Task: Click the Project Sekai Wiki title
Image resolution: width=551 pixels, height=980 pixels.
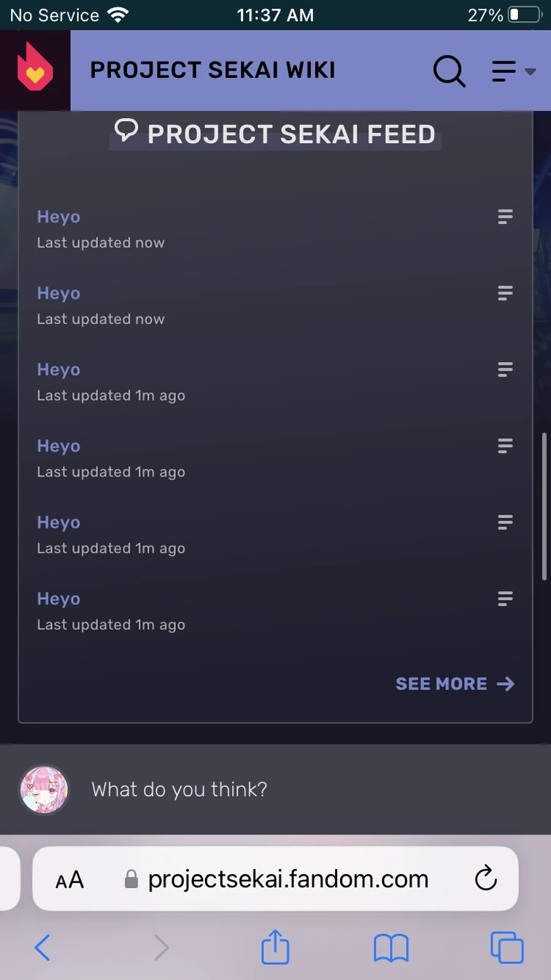Action: point(212,70)
